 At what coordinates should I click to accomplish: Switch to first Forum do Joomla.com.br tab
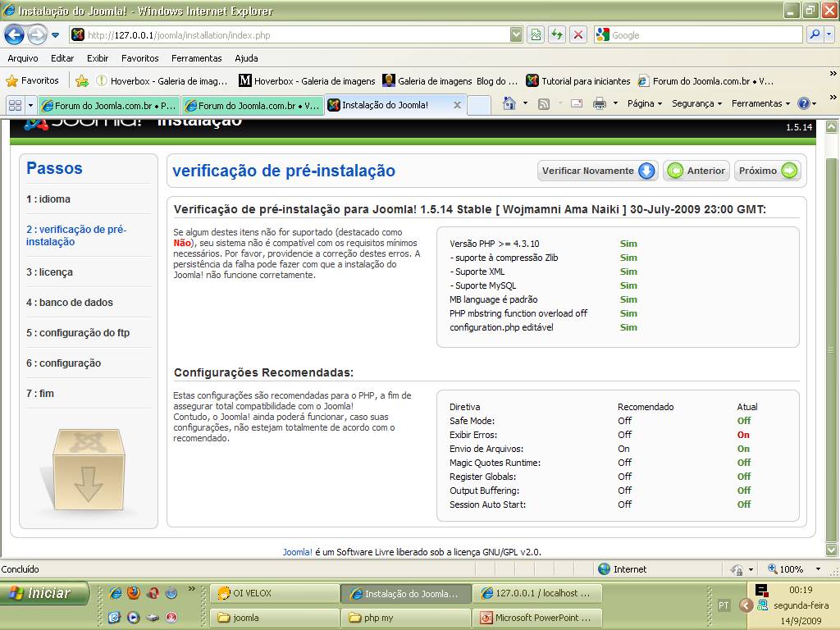coord(109,106)
